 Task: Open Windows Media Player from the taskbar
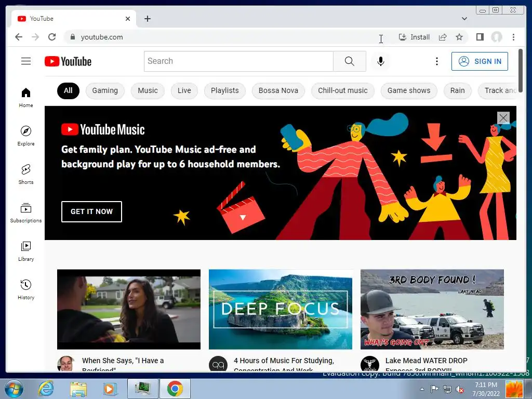[110, 389]
